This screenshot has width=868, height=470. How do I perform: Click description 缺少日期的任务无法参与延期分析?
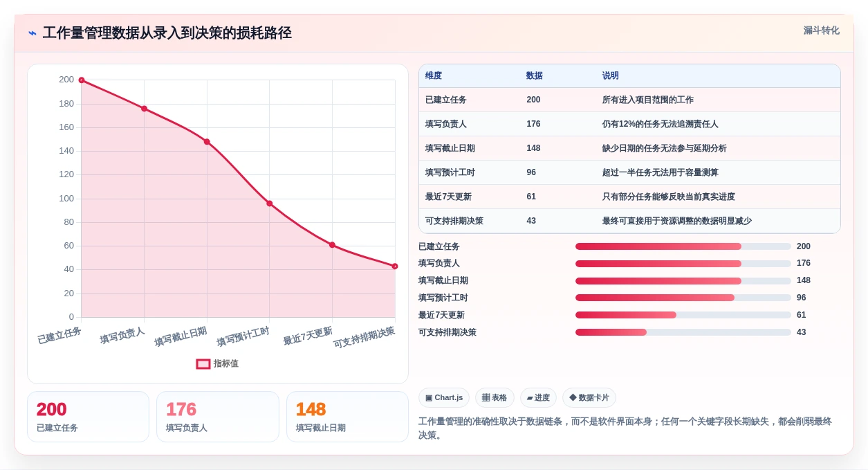click(x=665, y=148)
